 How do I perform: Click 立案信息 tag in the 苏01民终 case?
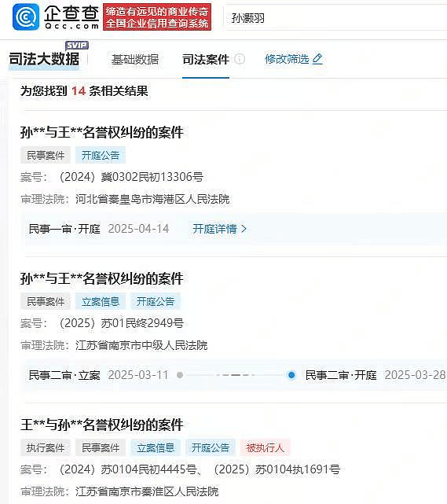click(x=101, y=301)
